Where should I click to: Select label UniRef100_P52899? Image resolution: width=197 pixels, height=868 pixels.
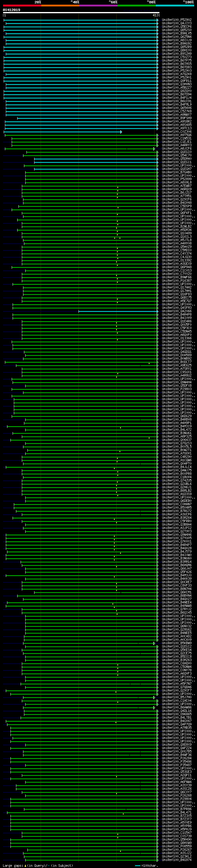tap(177, 179)
